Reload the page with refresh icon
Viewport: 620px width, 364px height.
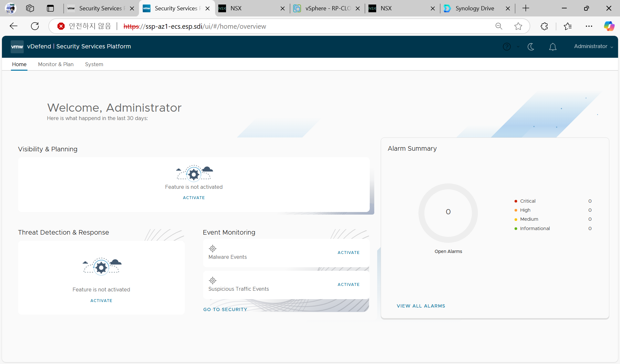pyautogui.click(x=35, y=26)
